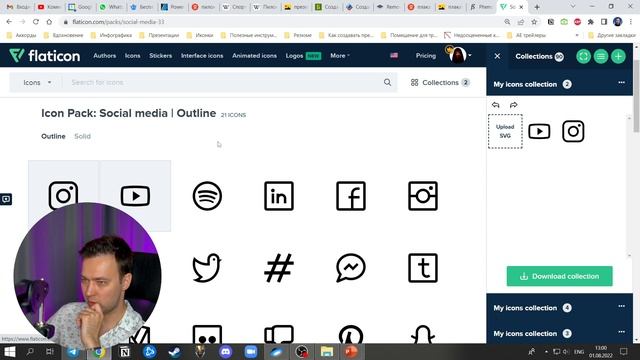Viewport: 640px width, 360px height.
Task: Select the square camera icon in pack
Action: point(423,196)
